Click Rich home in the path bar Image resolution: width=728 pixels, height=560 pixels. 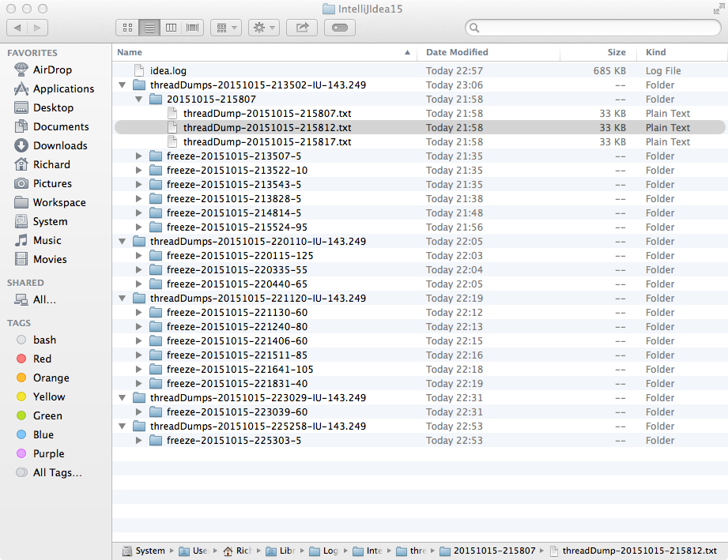pyautogui.click(x=238, y=551)
